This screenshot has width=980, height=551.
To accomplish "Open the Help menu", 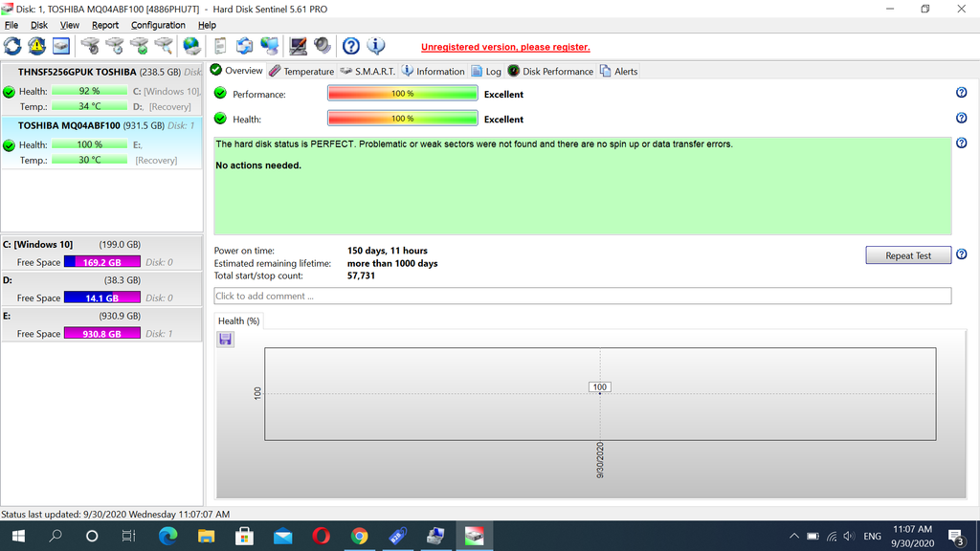I will coord(207,25).
